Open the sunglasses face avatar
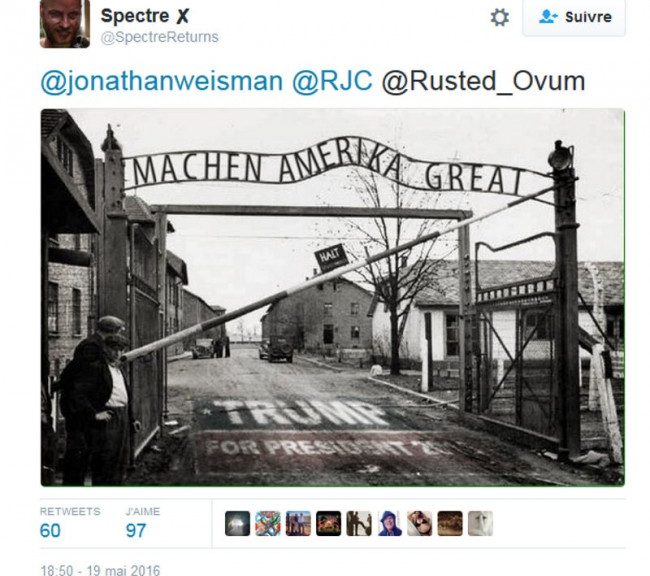Screen dimensions: 650x576 (x=420, y=523)
